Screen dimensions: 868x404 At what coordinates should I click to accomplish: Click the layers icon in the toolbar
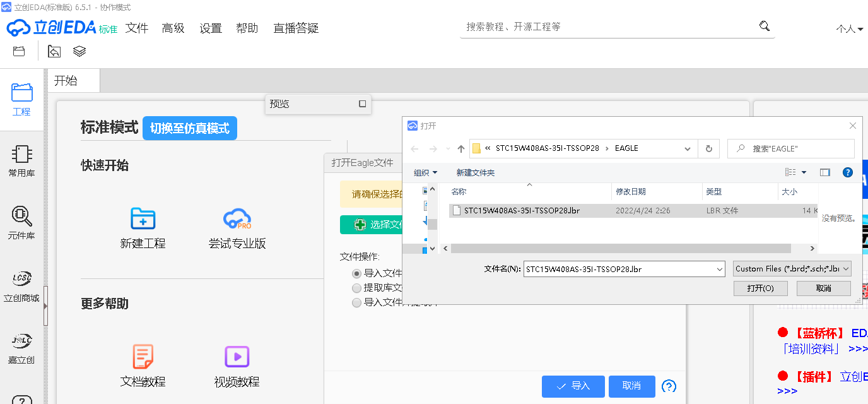click(x=79, y=51)
